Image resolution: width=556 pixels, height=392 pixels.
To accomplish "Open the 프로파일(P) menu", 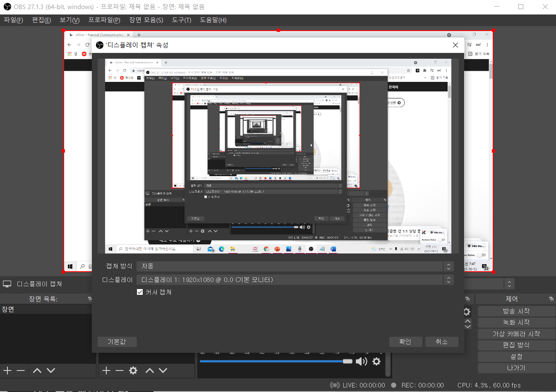I will coord(104,20).
